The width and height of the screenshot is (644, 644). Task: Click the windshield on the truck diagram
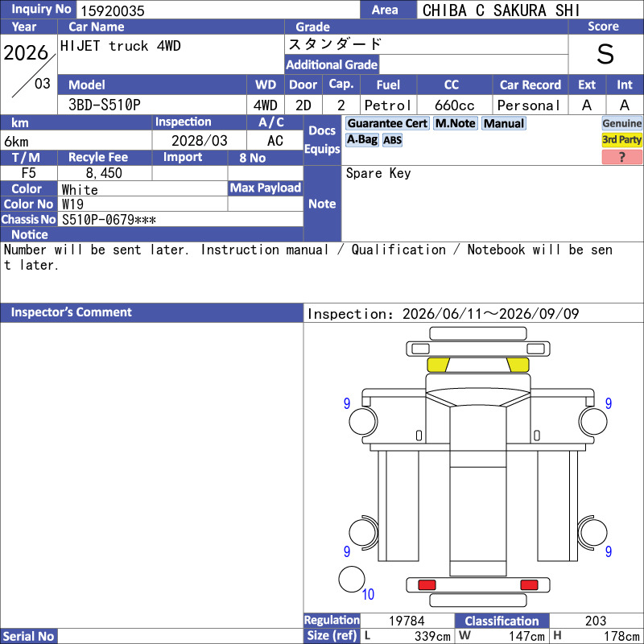478,397
